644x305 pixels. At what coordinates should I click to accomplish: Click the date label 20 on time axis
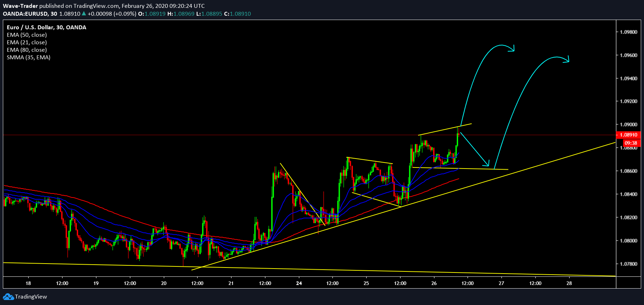[x=164, y=283]
